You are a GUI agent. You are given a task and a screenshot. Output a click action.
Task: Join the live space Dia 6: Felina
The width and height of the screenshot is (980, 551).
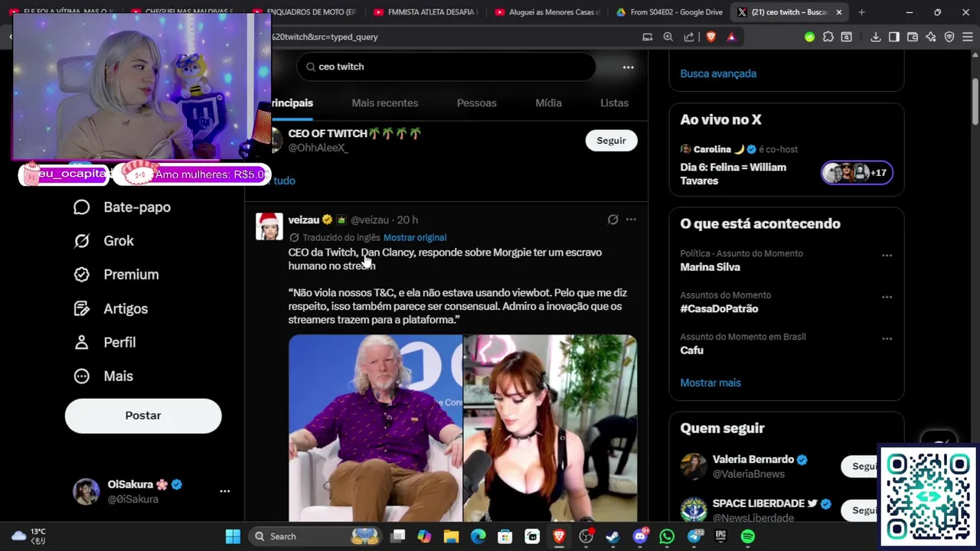733,174
